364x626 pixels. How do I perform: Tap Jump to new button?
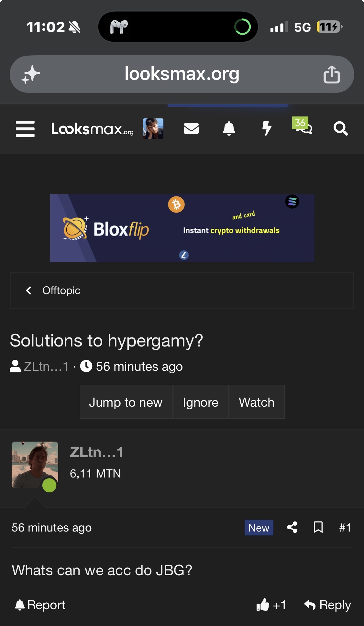click(126, 402)
